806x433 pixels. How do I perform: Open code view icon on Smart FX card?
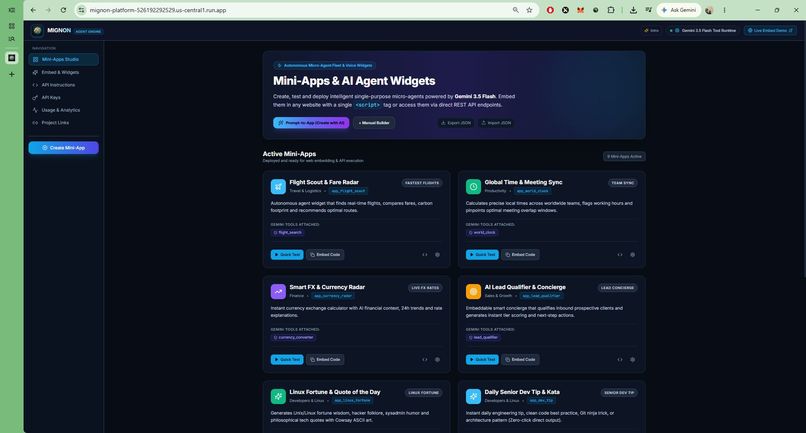pyautogui.click(x=425, y=359)
